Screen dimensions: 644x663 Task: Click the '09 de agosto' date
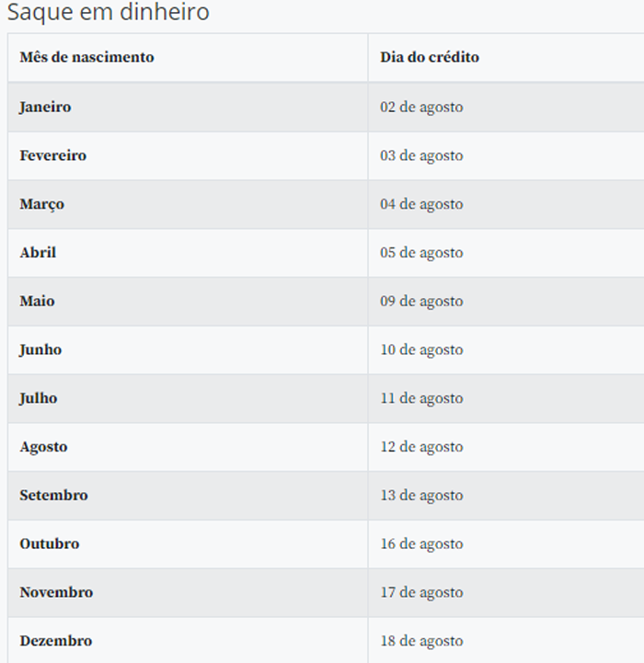(421, 302)
